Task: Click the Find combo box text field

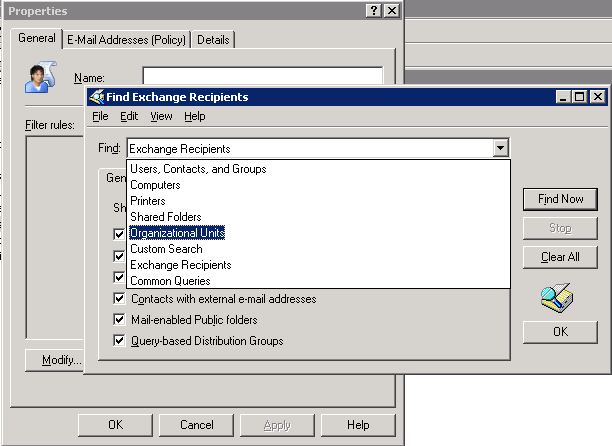Action: click(310, 148)
